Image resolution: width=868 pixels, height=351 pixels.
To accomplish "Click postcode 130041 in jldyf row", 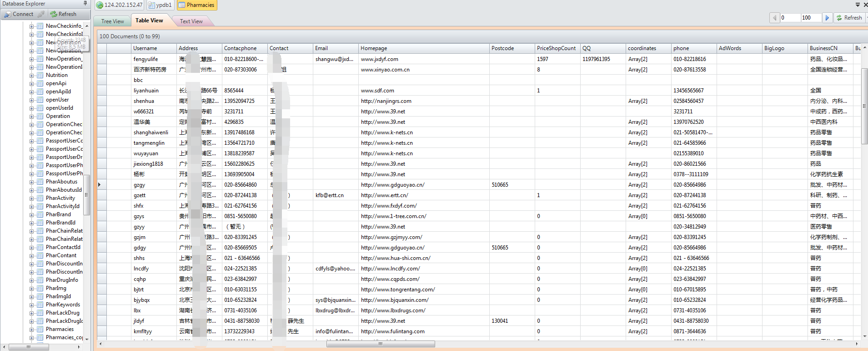I will point(512,321).
